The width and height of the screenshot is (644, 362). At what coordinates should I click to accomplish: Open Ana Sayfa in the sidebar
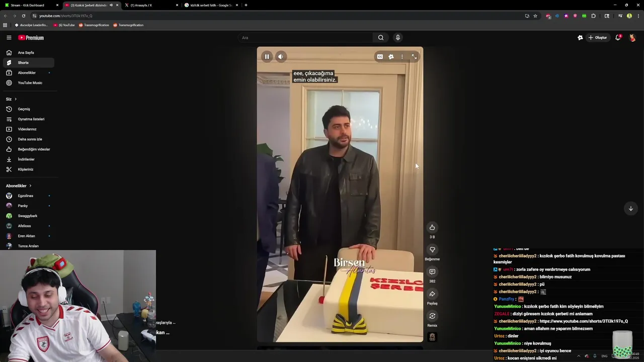click(28, 52)
